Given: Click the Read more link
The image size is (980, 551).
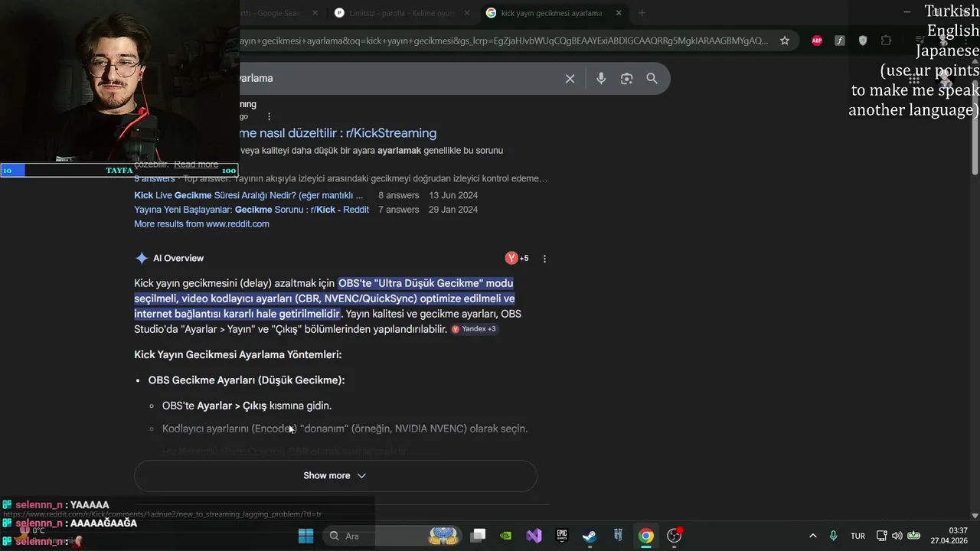Looking at the screenshot, I should click(196, 165).
